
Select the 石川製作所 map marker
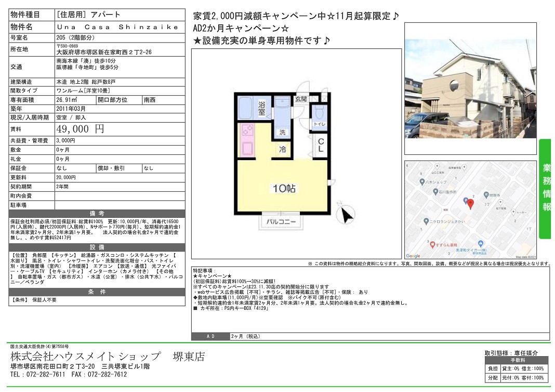click(x=435, y=191)
